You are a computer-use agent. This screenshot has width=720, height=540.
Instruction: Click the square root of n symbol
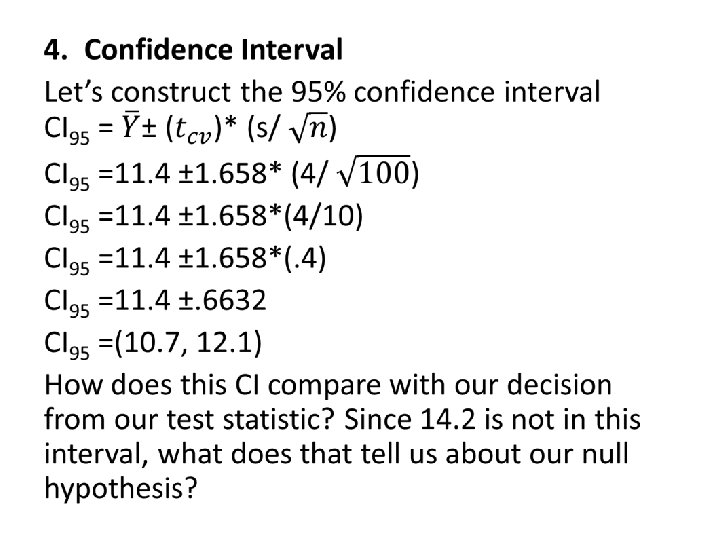pyautogui.click(x=309, y=129)
